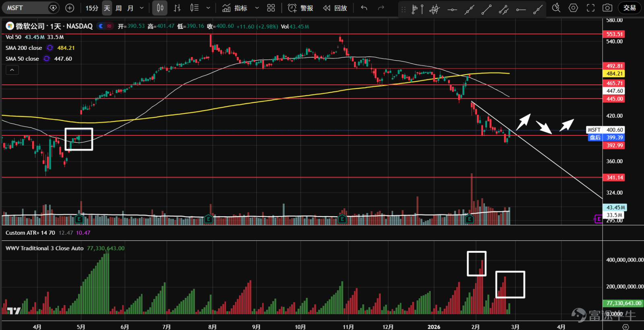Click the SMA 200 close legend
644x330 pixels.
24,48
